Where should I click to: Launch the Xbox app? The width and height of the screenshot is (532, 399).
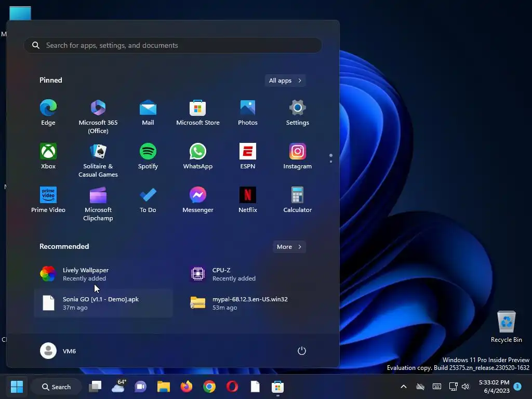point(48,156)
